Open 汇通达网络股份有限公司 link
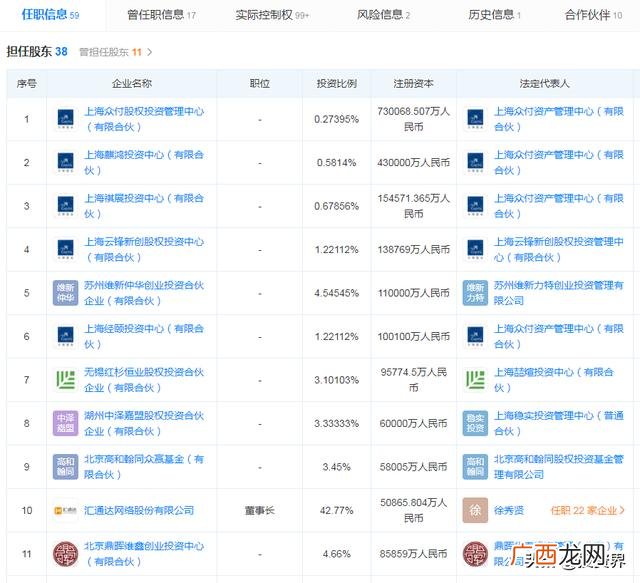The image size is (640, 583). tap(139, 510)
